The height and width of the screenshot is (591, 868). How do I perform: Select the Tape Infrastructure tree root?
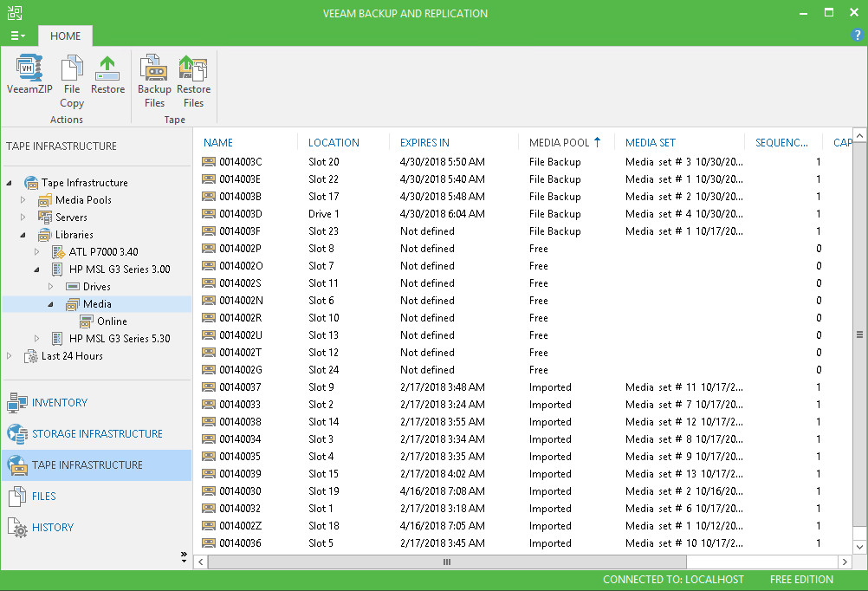tap(84, 182)
